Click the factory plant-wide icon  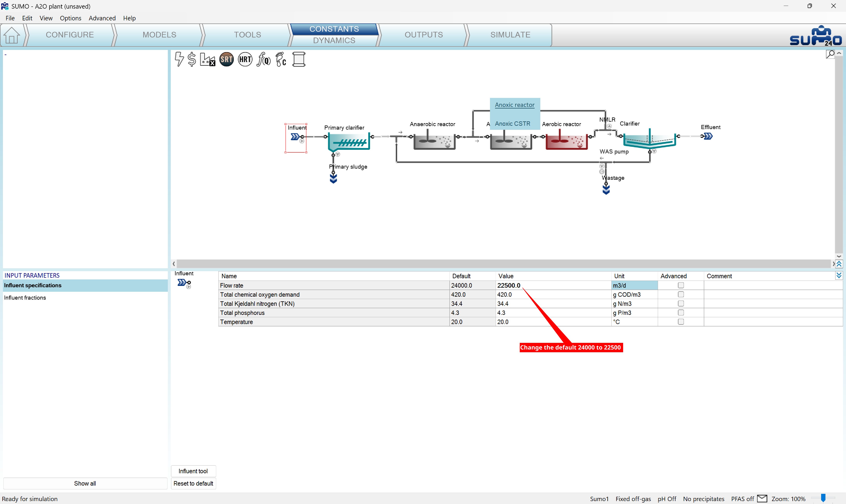(x=207, y=60)
